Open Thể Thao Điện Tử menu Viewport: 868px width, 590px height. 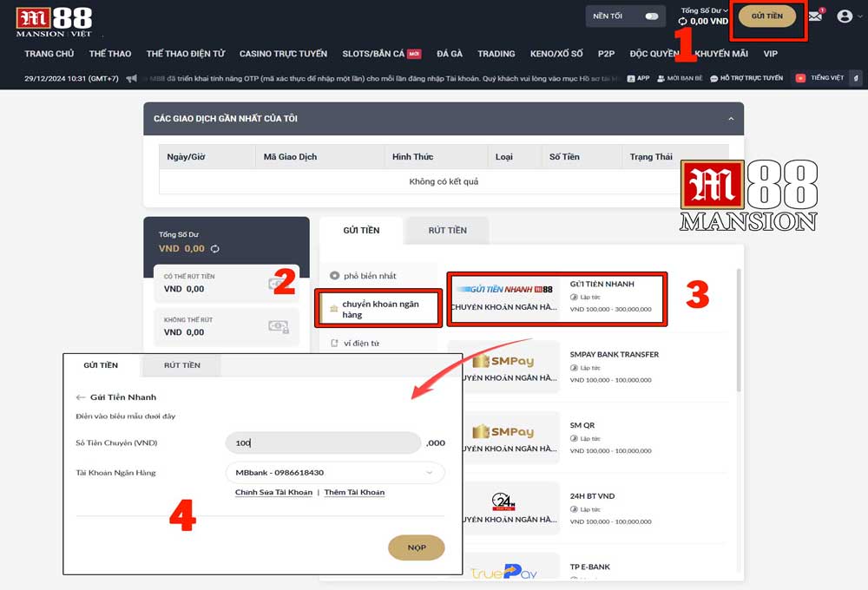(x=186, y=54)
